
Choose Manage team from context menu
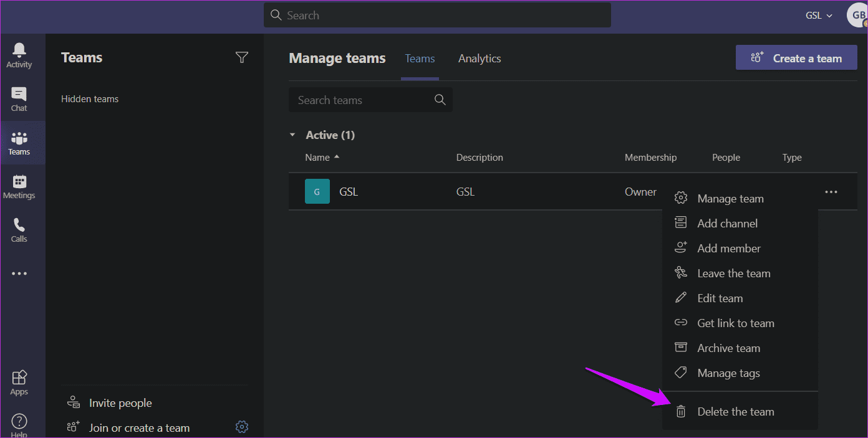point(740,199)
